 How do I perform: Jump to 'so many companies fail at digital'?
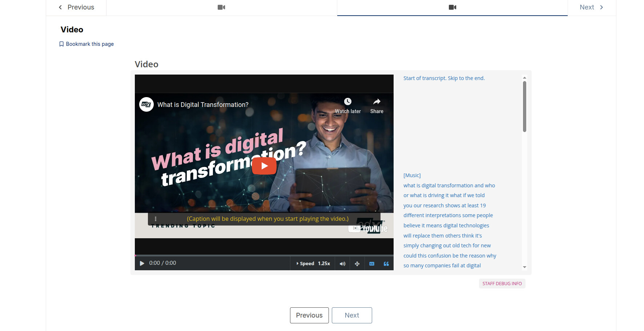pyautogui.click(x=442, y=266)
